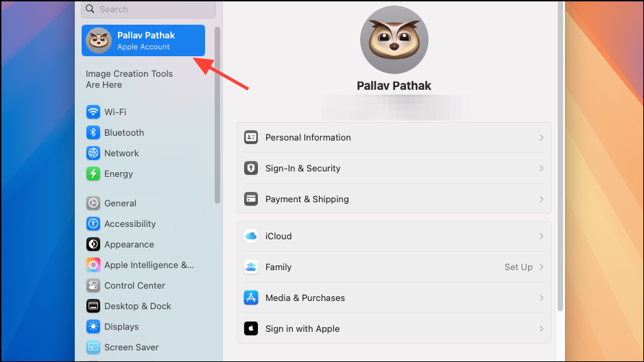Expand the Family row chevron
Viewport: 644px width, 362px height.
pos(541,267)
